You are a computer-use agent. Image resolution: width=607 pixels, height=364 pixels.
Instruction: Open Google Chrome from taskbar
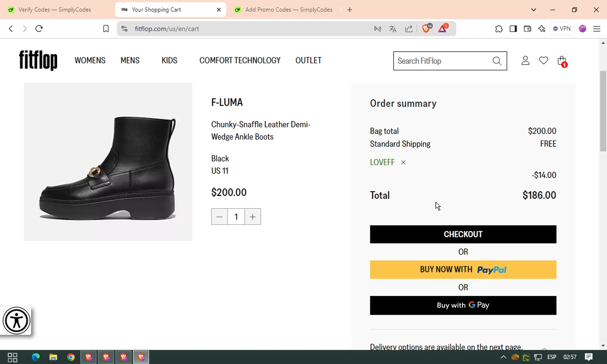tap(71, 357)
